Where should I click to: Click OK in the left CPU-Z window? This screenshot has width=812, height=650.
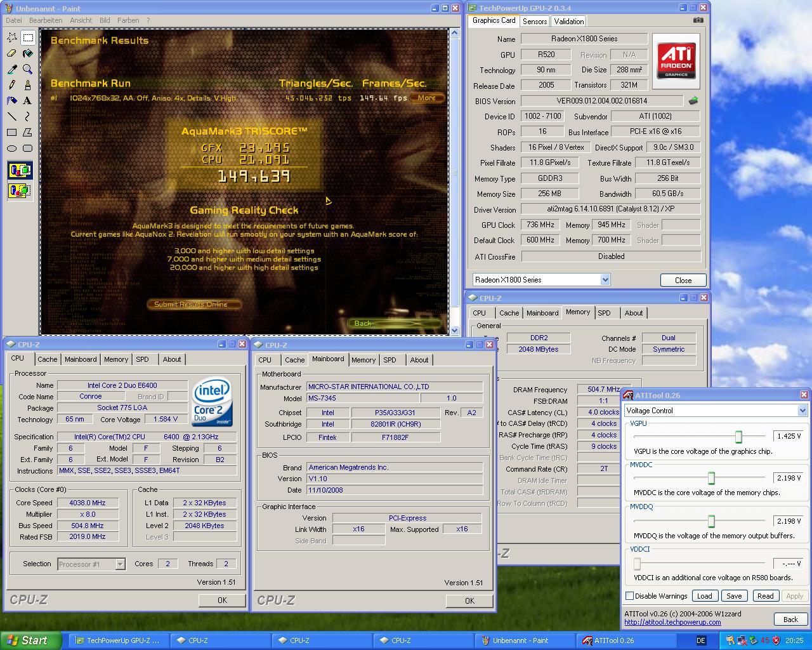222,600
